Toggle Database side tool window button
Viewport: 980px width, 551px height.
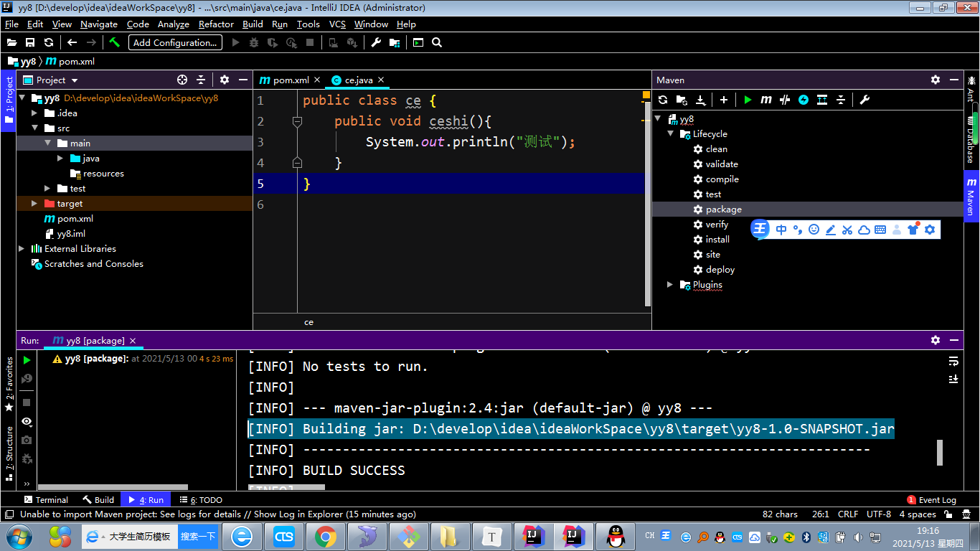(x=971, y=140)
